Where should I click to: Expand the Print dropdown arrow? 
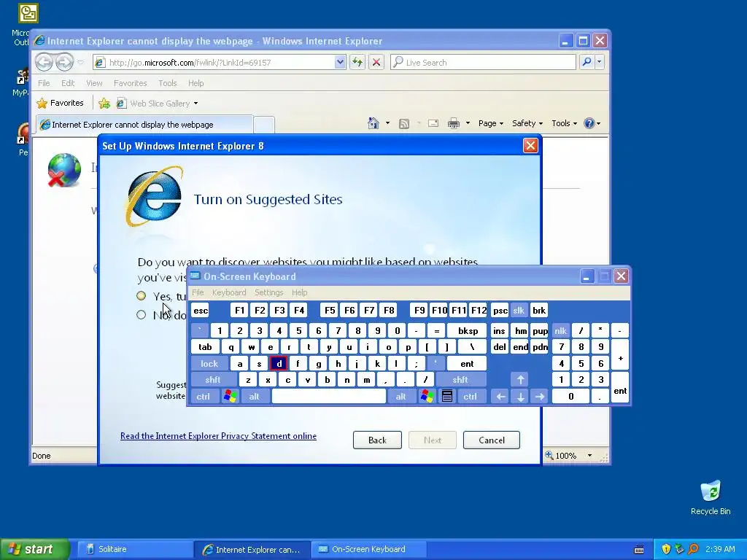[x=468, y=123]
